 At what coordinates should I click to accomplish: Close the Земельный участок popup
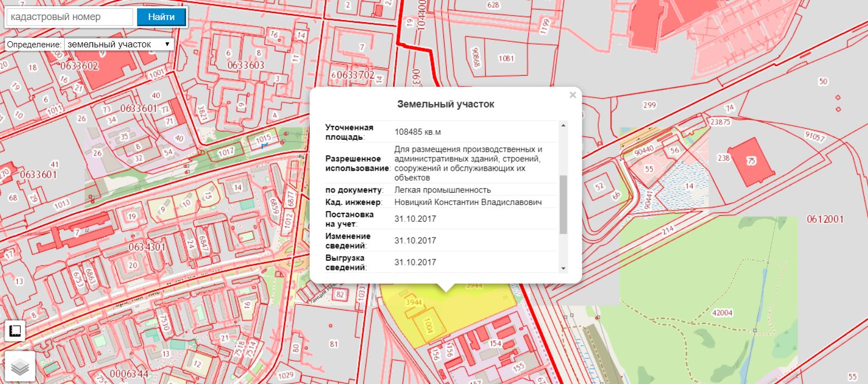point(573,95)
